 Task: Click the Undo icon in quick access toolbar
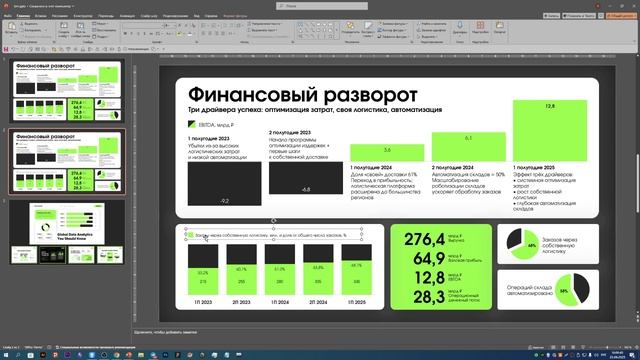coord(13,49)
